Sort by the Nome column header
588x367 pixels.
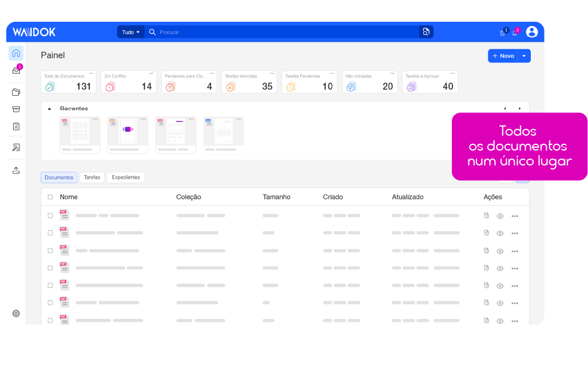point(69,197)
